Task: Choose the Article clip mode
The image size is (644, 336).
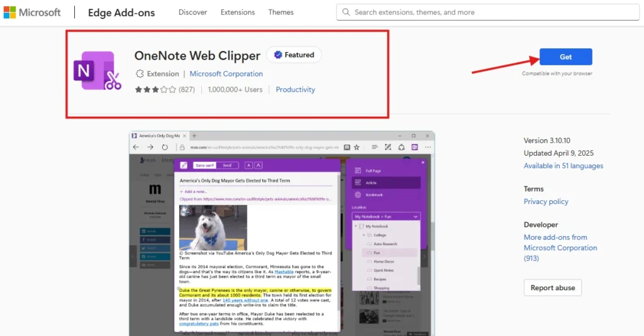Action: [x=386, y=183]
